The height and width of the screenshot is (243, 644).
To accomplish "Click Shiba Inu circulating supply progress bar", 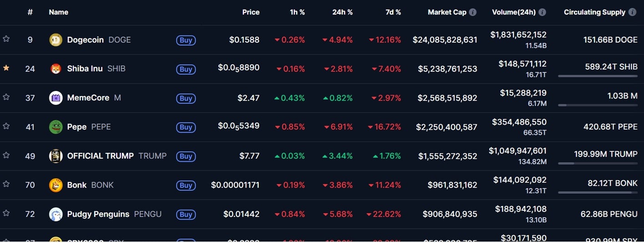I will click(x=598, y=76).
